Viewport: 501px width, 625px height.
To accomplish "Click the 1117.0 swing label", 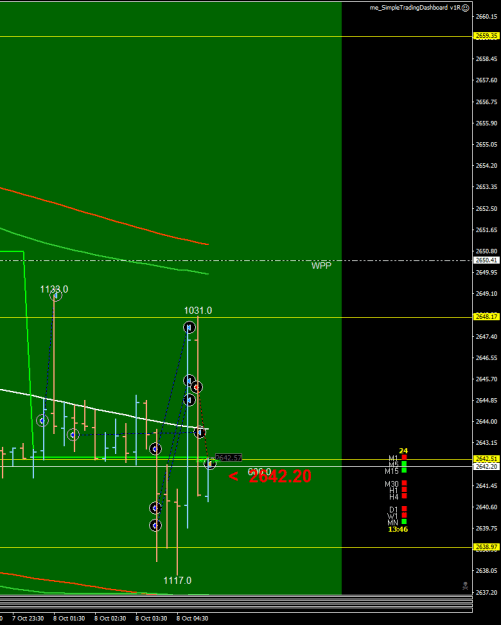I will 177,580.
